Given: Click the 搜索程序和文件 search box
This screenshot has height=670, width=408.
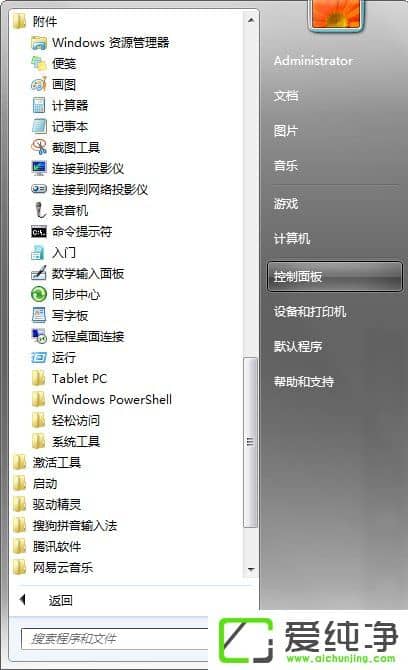Looking at the screenshot, I should click(114, 639).
